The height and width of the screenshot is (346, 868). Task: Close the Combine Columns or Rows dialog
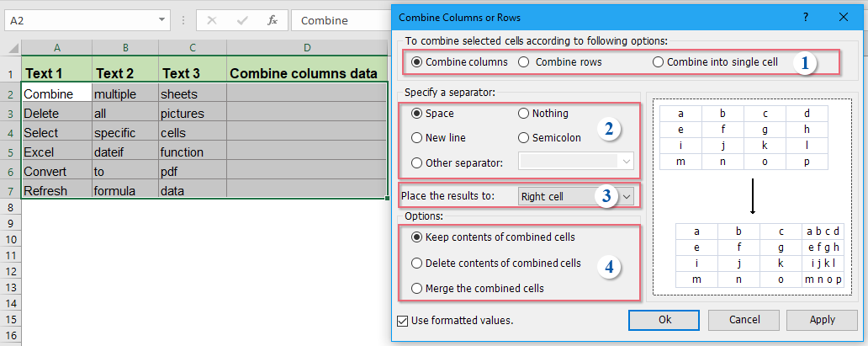coord(844,16)
